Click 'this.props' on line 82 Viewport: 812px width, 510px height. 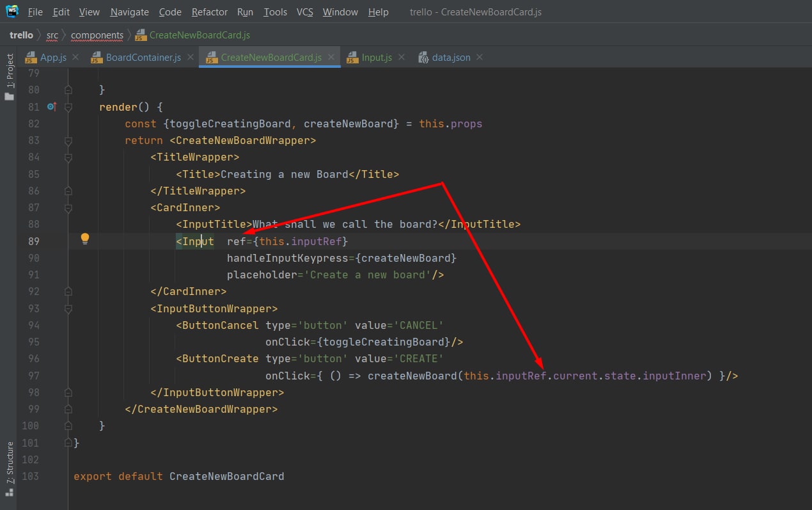tap(451, 124)
